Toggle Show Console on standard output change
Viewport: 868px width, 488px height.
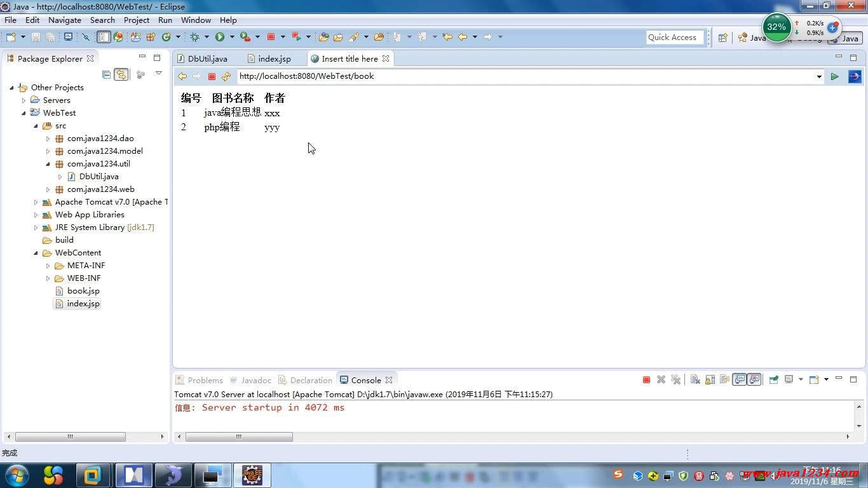(740, 379)
